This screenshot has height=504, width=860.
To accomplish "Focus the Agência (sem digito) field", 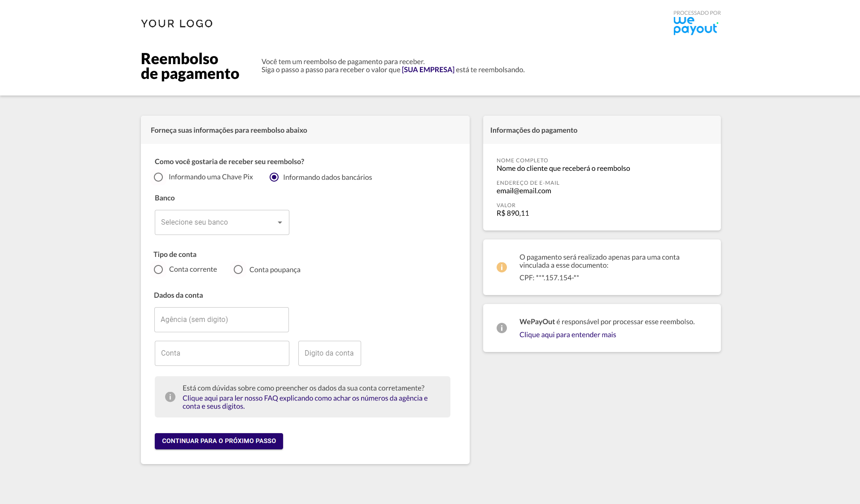I will [222, 320].
